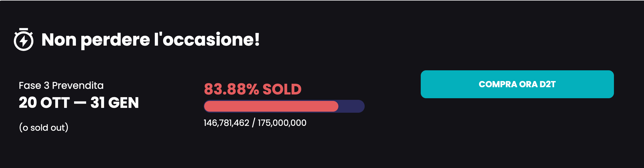Click the COMPRA ORA D2T button
This screenshot has width=644, height=168.
tap(517, 84)
